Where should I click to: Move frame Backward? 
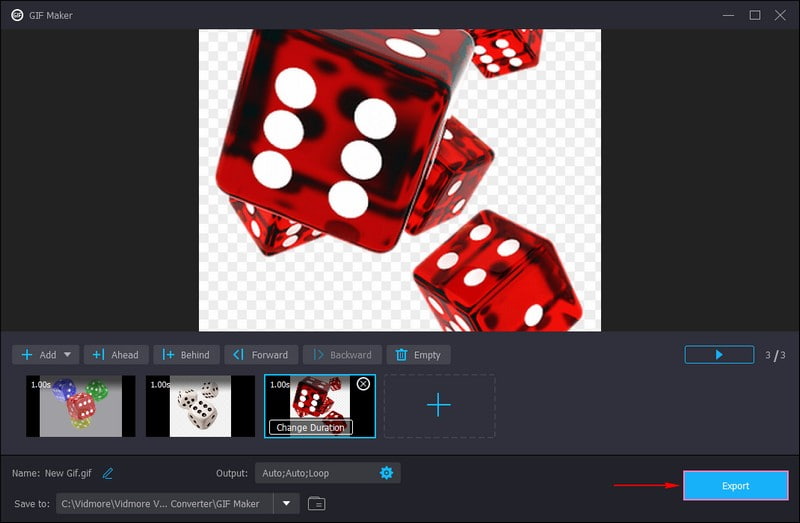pyautogui.click(x=342, y=355)
